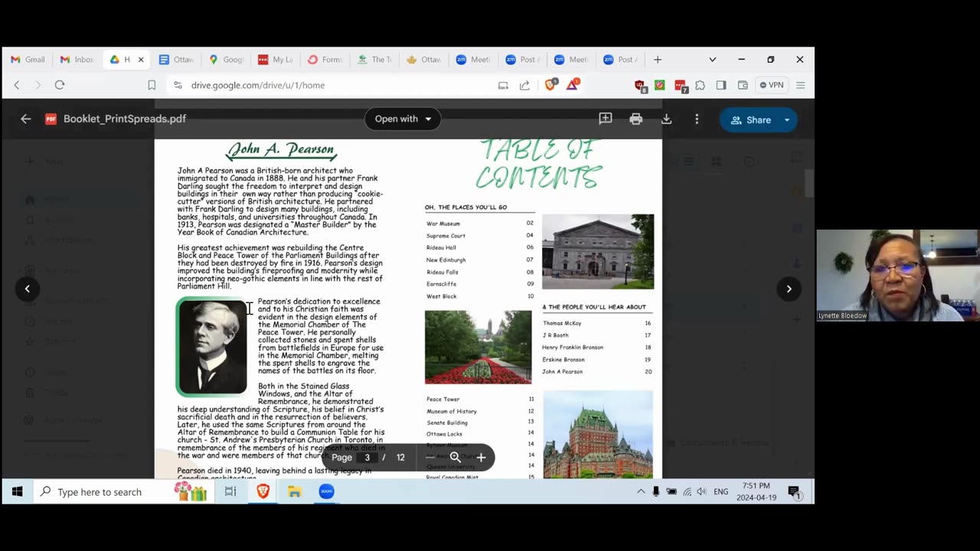Image resolution: width=980 pixels, height=551 pixels.
Task: Open the tab search chevron
Action: [x=712, y=60]
